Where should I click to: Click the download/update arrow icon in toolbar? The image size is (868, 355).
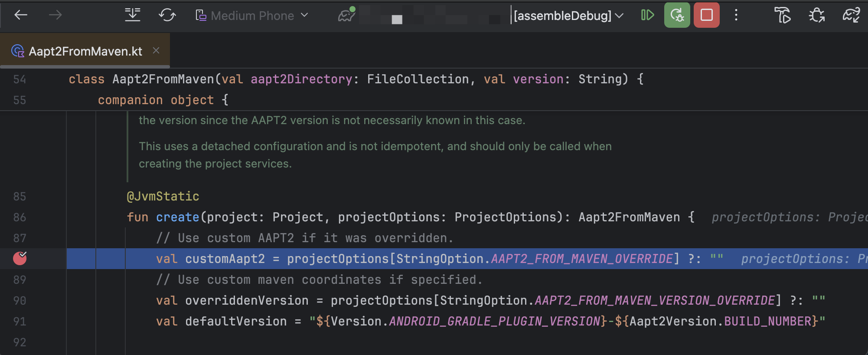[x=132, y=16]
